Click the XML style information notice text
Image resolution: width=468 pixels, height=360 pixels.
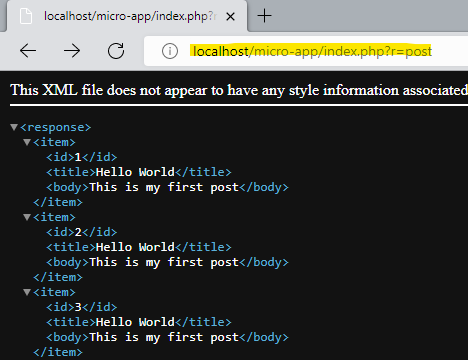[x=239, y=90]
